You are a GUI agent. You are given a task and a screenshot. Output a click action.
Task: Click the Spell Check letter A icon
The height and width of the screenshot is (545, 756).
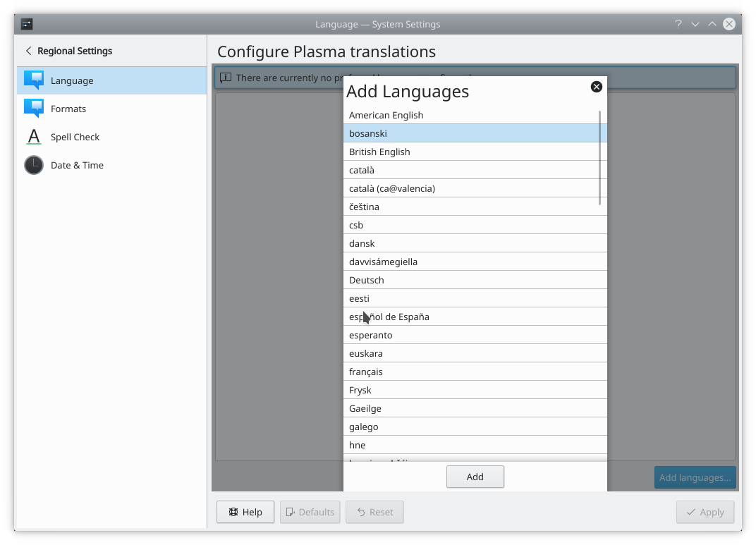[x=34, y=137]
